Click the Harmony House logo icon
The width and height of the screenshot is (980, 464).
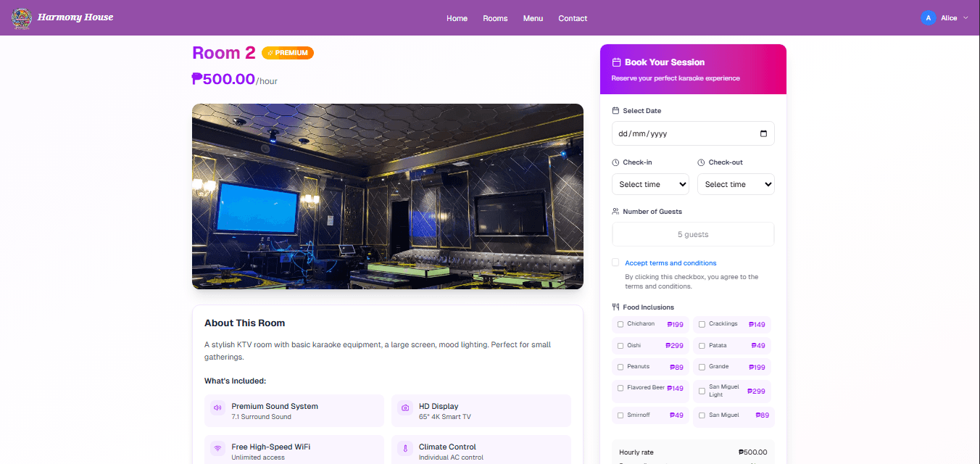pos(22,18)
